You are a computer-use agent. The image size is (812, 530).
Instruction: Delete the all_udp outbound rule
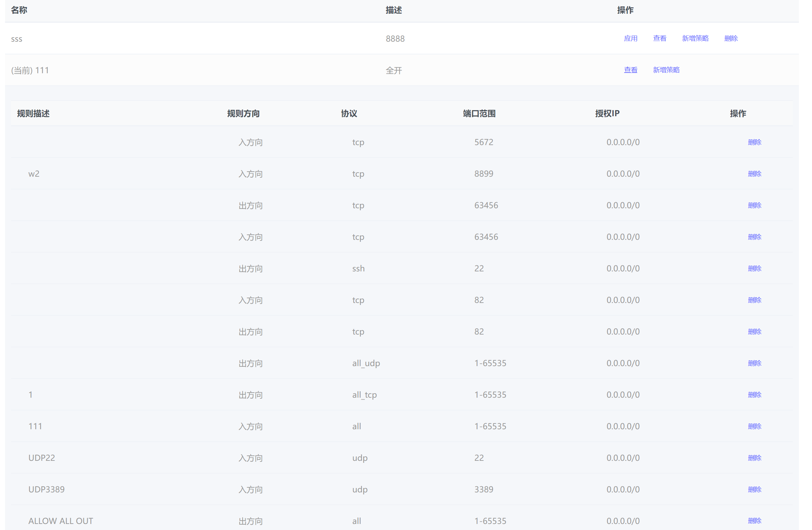coord(754,363)
